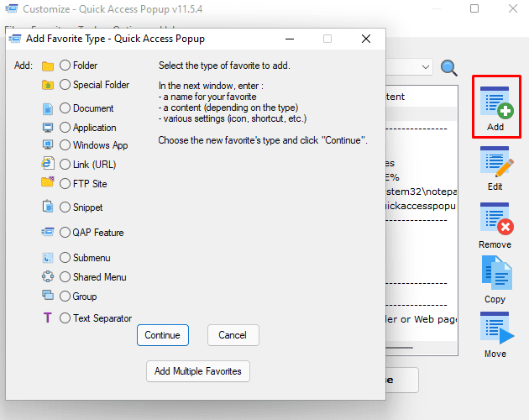Expand the dropdown beside the search icon

[426, 67]
